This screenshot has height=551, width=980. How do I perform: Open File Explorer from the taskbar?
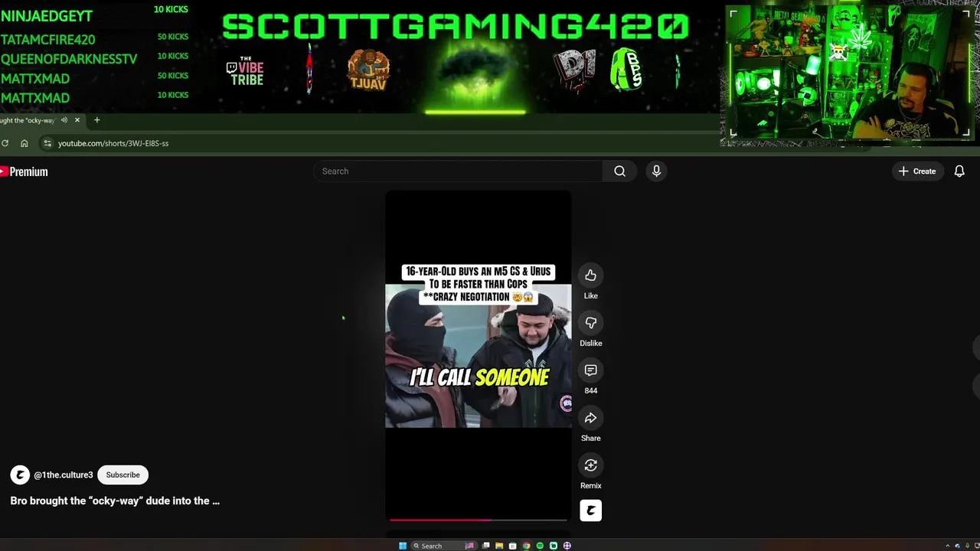pyautogui.click(x=499, y=546)
